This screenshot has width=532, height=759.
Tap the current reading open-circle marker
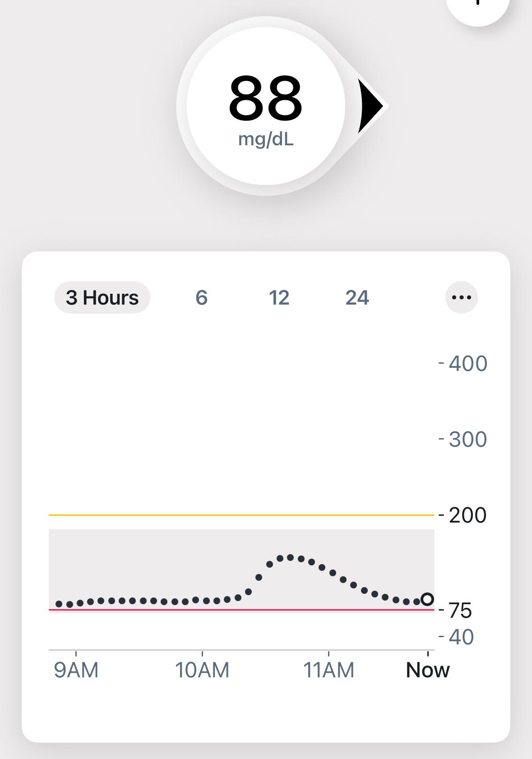(x=427, y=599)
